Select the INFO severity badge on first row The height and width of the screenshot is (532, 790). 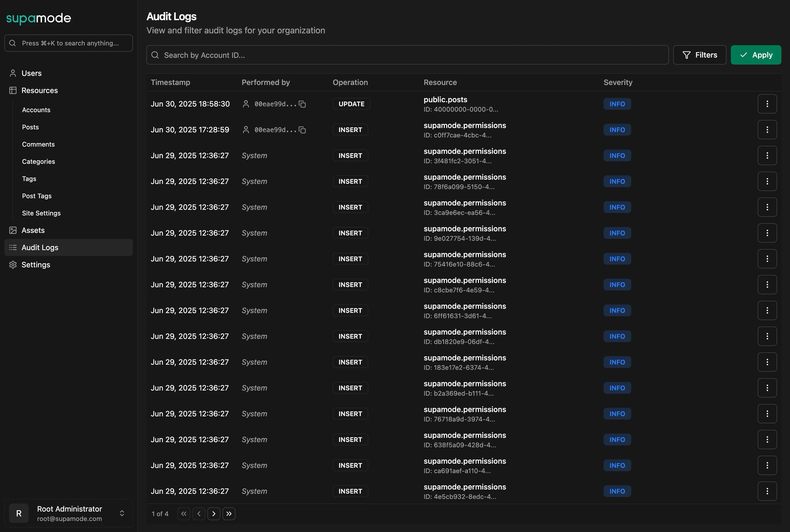[617, 104]
